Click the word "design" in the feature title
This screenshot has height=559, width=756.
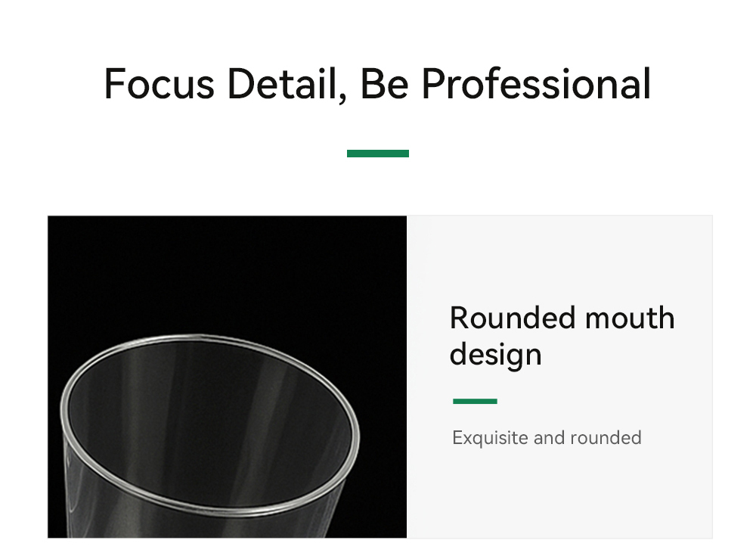[x=495, y=354]
